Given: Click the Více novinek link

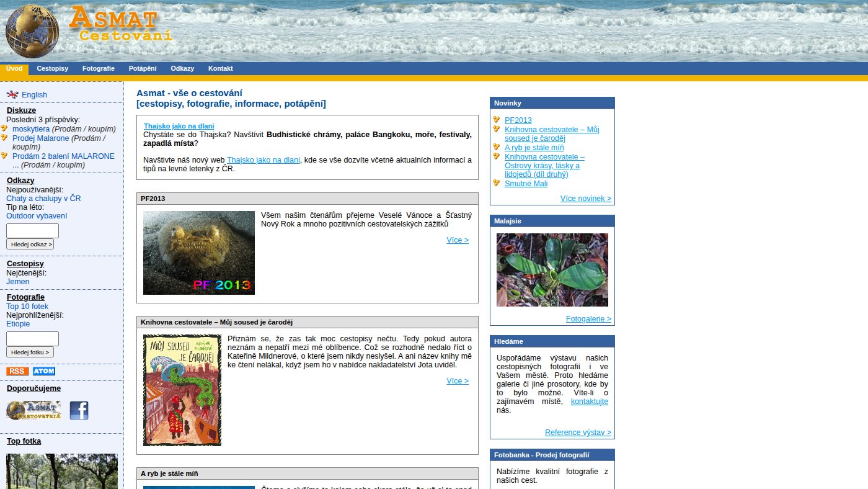Looking at the screenshot, I should (586, 199).
